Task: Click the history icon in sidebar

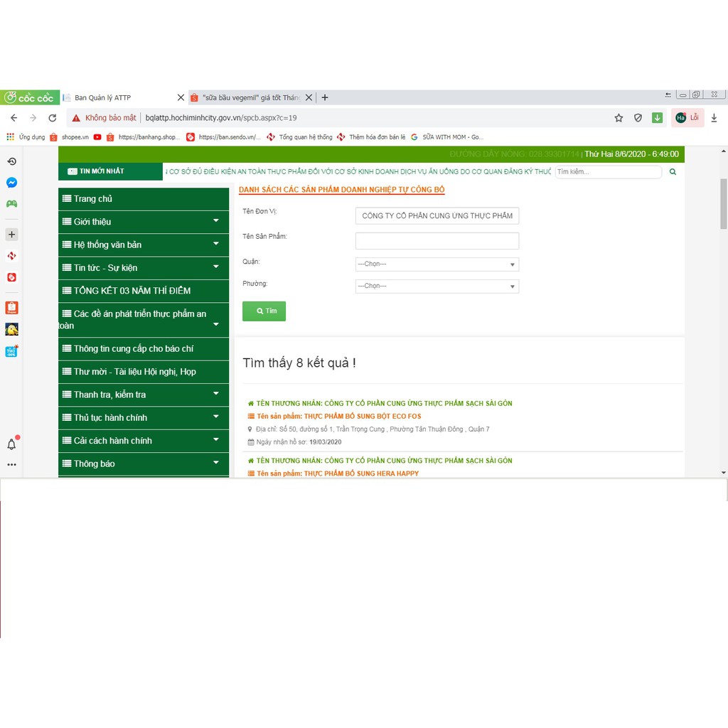Action: tap(11, 161)
